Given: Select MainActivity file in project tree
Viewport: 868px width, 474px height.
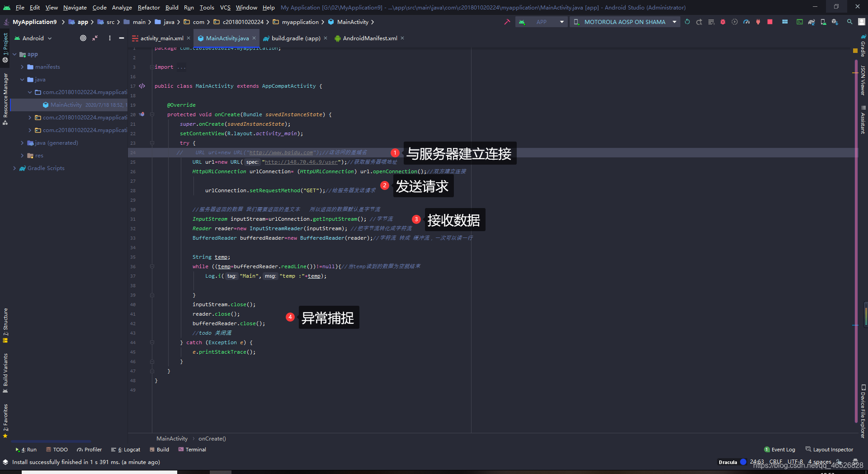Looking at the screenshot, I should pyautogui.click(x=68, y=105).
